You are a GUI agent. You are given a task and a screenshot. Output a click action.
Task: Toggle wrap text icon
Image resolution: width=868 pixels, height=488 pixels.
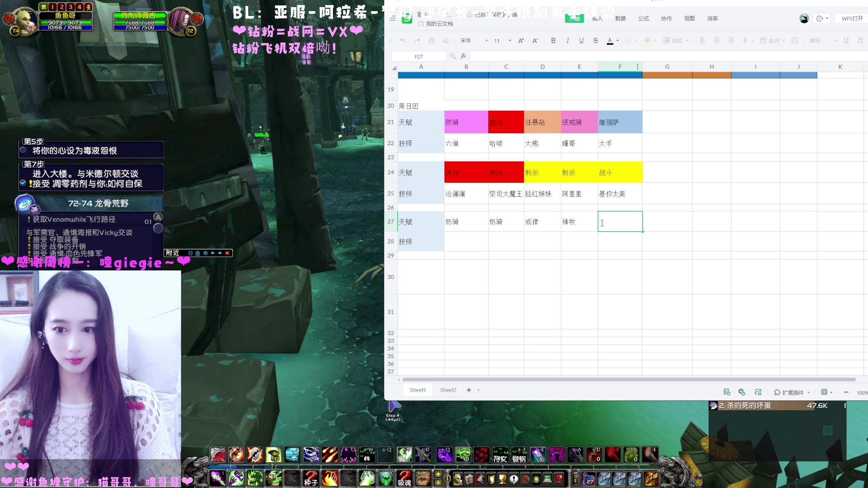794,41
